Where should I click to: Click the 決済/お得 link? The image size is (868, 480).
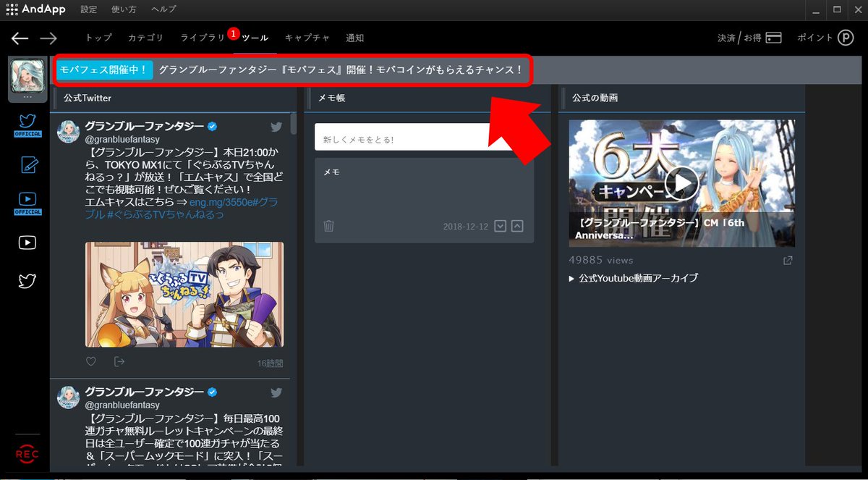tap(739, 38)
